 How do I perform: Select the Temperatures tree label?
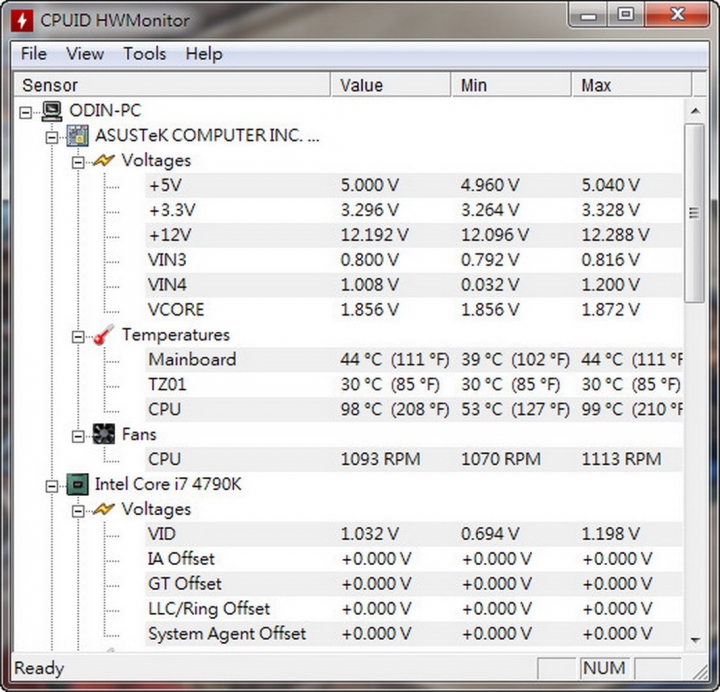[x=175, y=334]
